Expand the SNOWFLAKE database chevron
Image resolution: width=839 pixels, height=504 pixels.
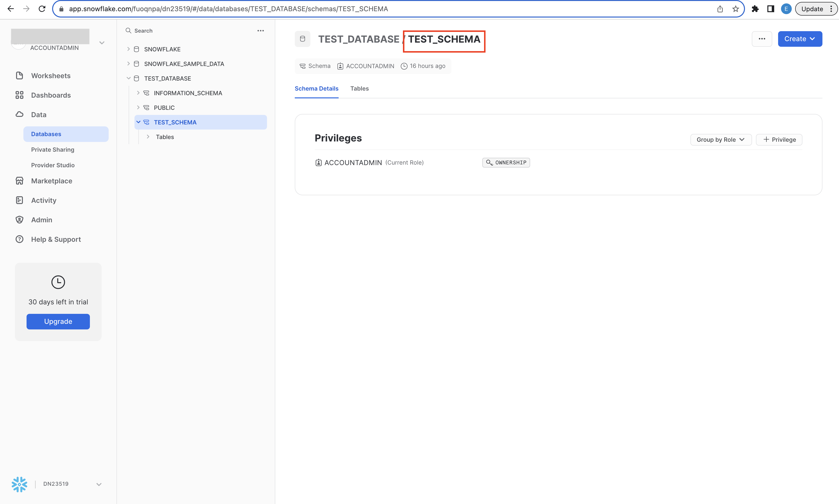pyautogui.click(x=128, y=49)
